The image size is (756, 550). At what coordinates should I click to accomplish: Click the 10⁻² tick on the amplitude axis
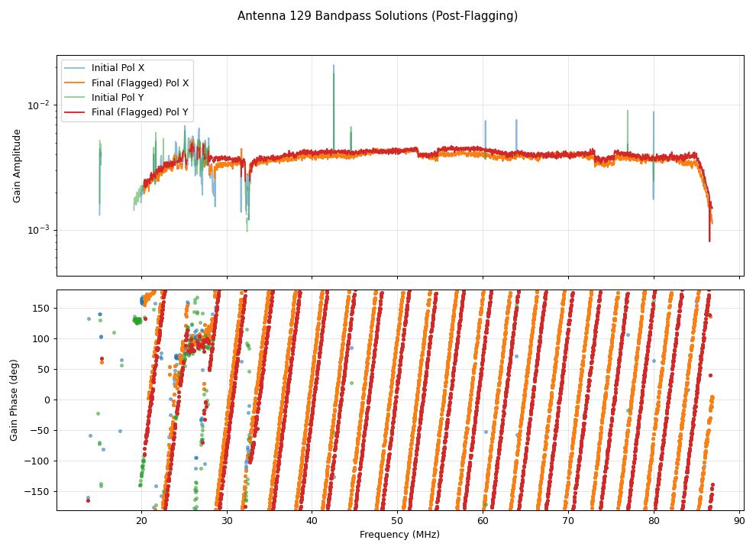pos(38,105)
